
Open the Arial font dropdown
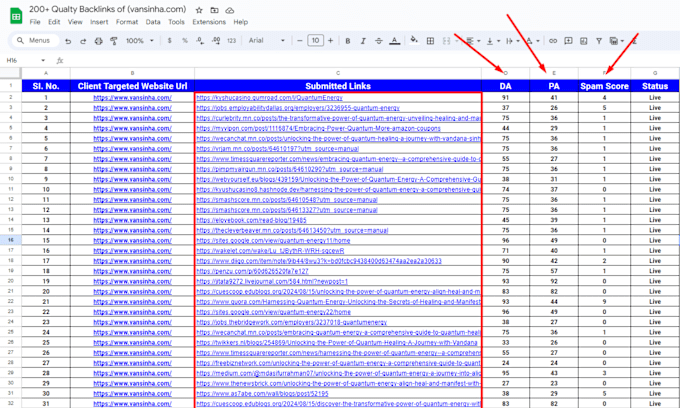coord(267,41)
